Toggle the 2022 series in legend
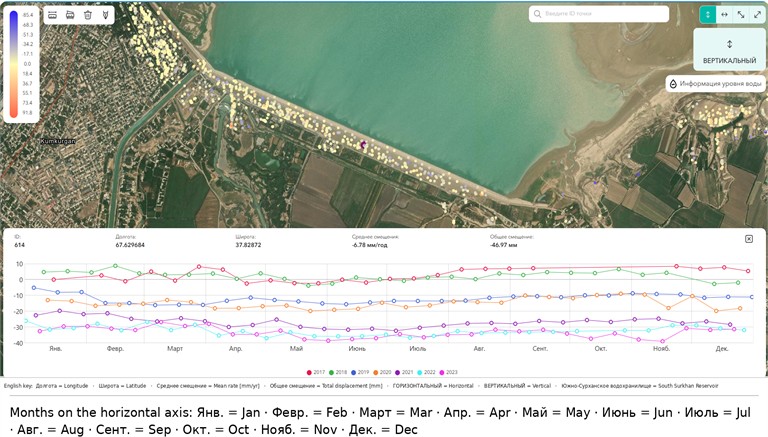 point(426,372)
